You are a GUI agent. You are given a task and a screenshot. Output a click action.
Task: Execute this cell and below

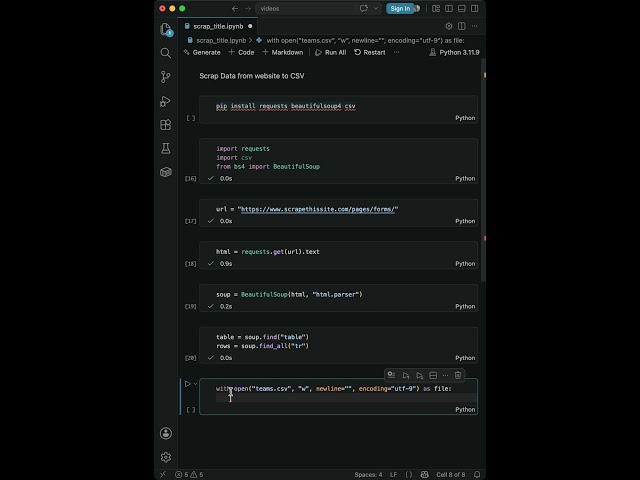[x=419, y=375]
